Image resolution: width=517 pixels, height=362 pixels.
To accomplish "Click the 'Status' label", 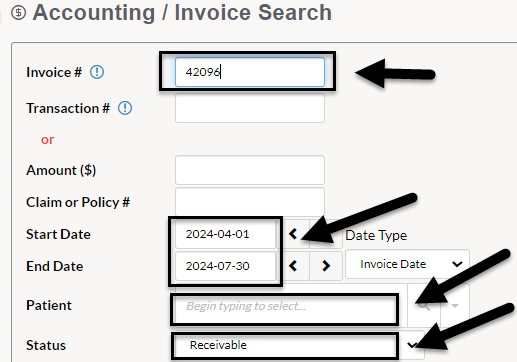I will pyautogui.click(x=46, y=345).
